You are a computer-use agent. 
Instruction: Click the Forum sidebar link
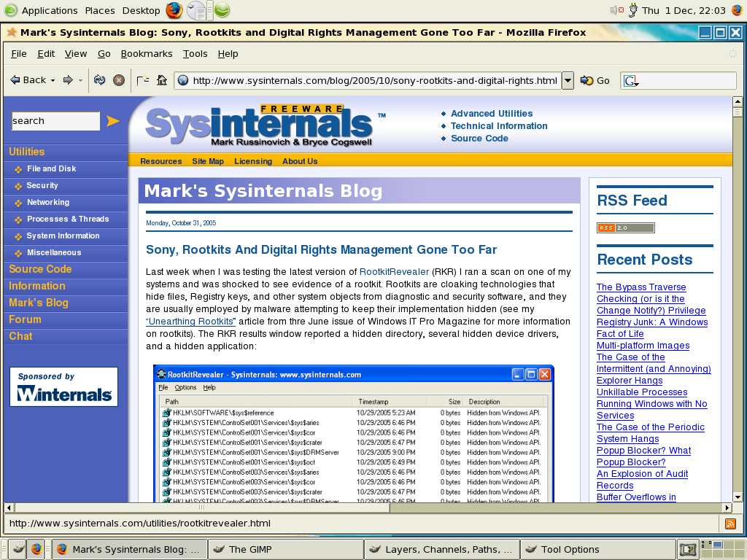pos(25,319)
